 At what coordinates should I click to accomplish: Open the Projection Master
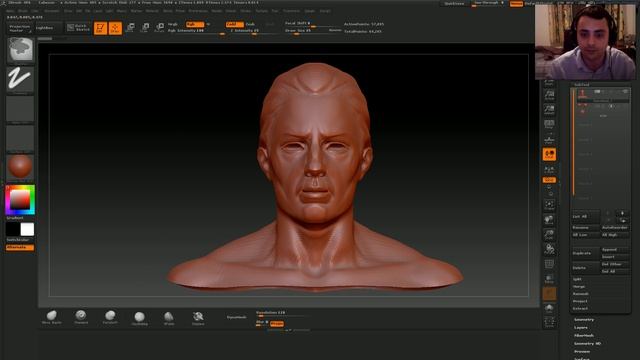pos(20,28)
